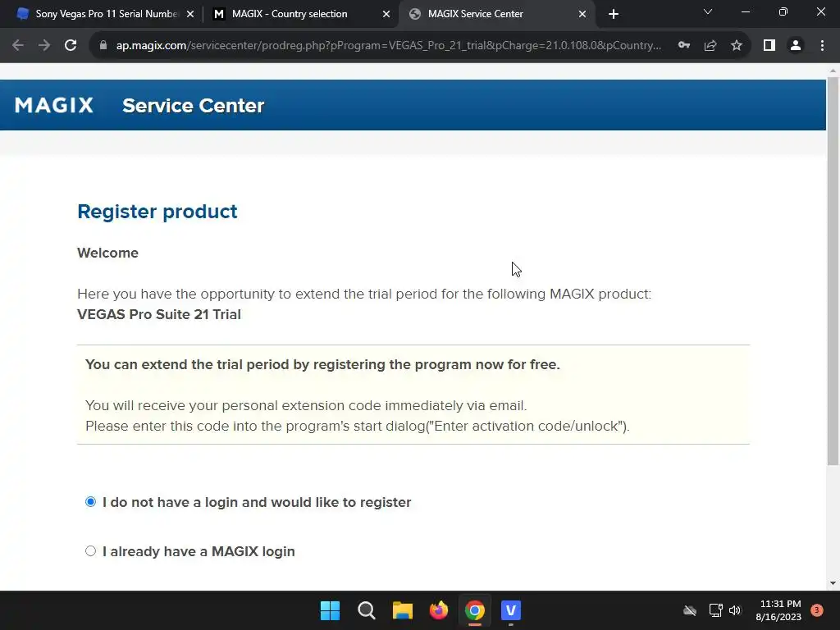The image size is (840, 630).
Task: Click the Chrome taskbar icon
Action: pyautogui.click(x=475, y=610)
